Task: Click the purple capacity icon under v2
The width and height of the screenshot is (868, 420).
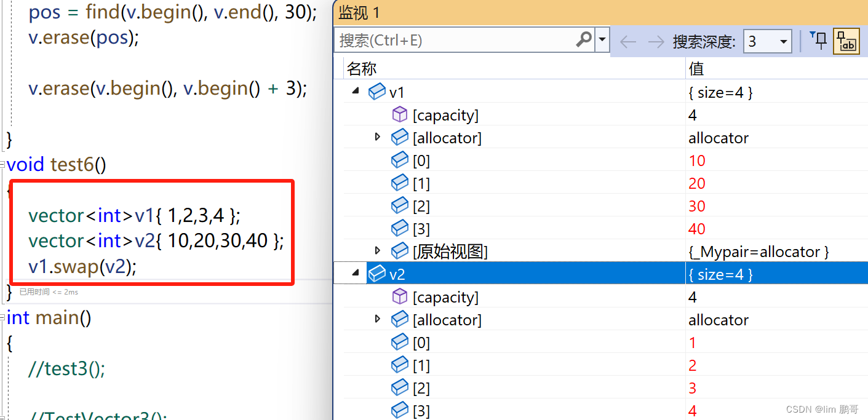Action: click(x=400, y=296)
